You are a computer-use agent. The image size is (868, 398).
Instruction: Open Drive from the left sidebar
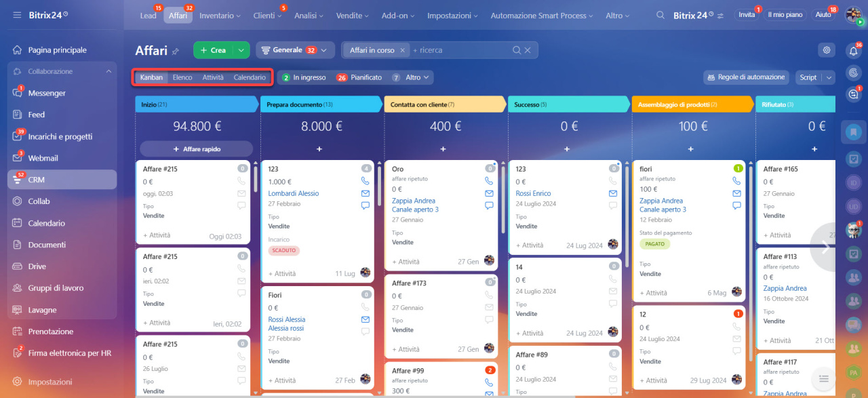pos(37,266)
